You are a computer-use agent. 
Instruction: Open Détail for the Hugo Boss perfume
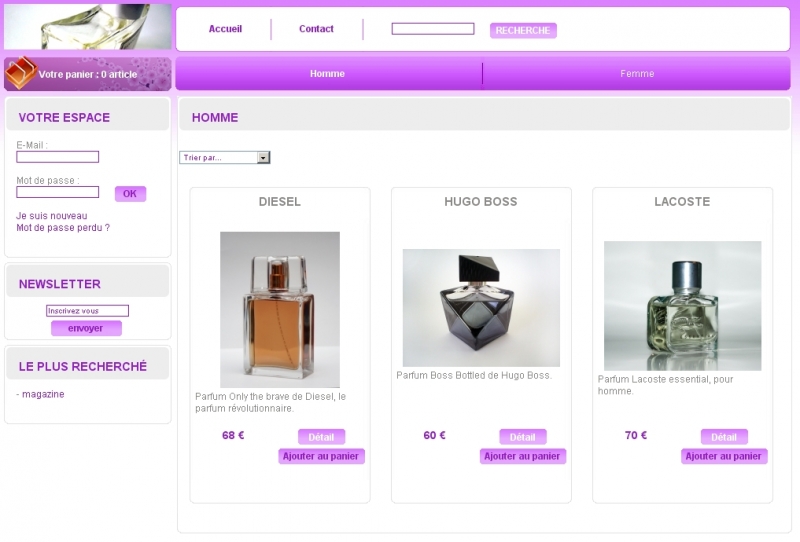pyautogui.click(x=523, y=437)
